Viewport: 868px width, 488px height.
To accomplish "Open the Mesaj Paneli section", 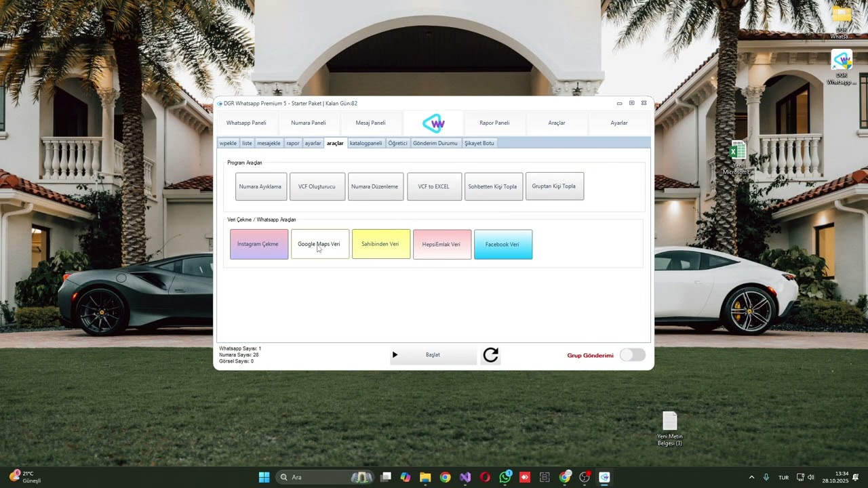I will point(371,123).
